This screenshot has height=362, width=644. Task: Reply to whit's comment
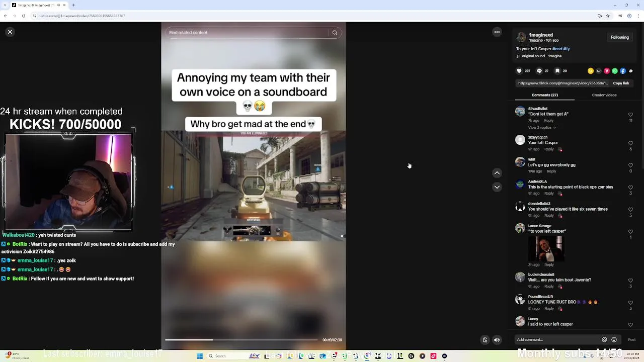pyautogui.click(x=551, y=171)
